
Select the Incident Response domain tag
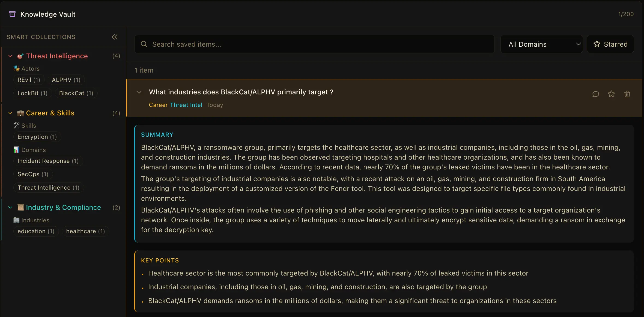coord(48,161)
